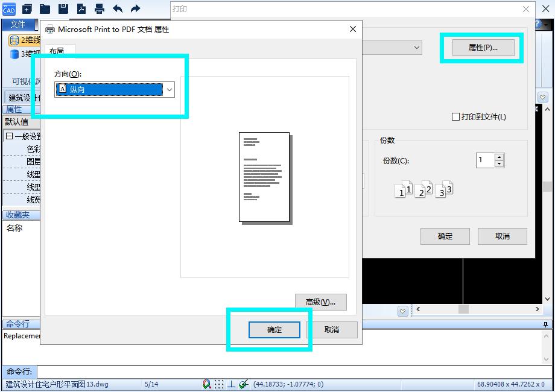This screenshot has height=392, width=555.
Task: Click the coordinates readout (44.18733; -1.07774; 0)
Action: click(288, 384)
